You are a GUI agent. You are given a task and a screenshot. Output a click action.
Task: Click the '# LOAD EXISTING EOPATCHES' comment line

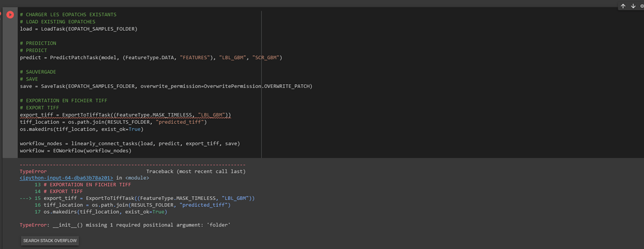57,22
